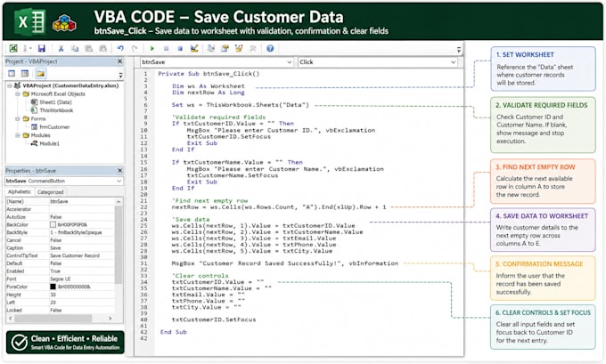
Task: Select ThisWorkbook in project tree
Action: pyautogui.click(x=53, y=110)
